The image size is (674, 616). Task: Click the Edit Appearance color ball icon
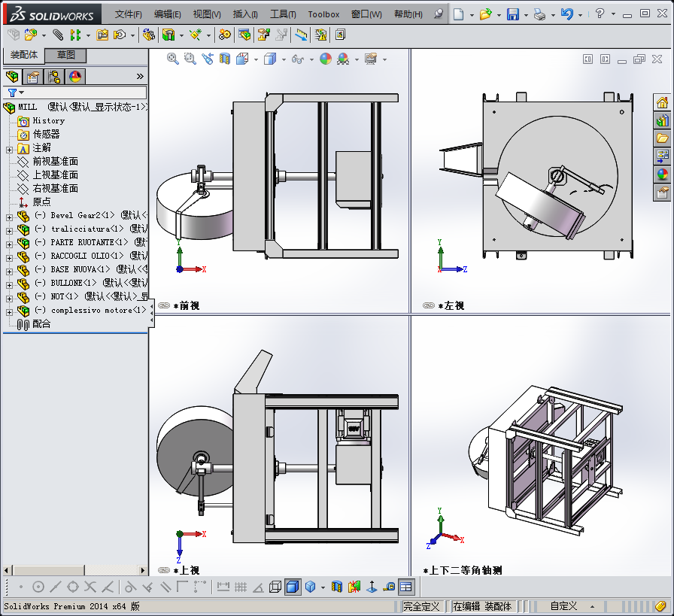coord(326,59)
